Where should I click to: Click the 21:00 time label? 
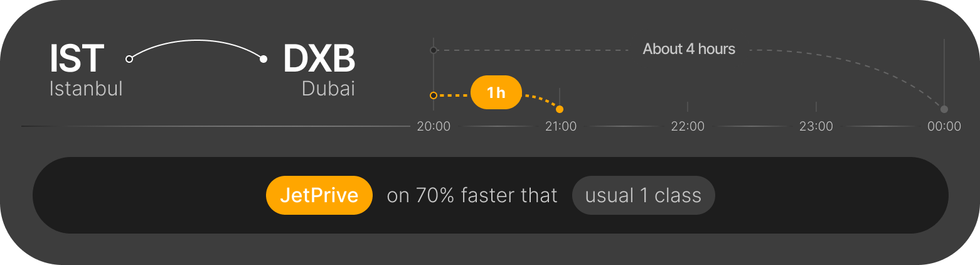[560, 127]
